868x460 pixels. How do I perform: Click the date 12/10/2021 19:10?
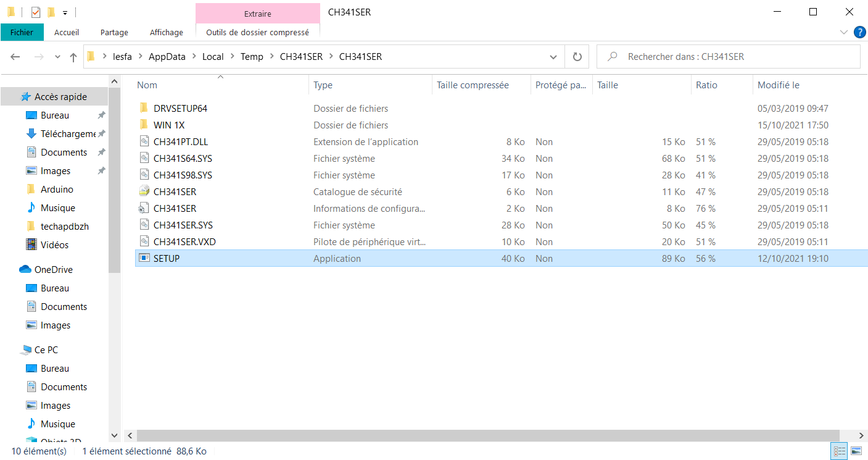pyautogui.click(x=793, y=259)
